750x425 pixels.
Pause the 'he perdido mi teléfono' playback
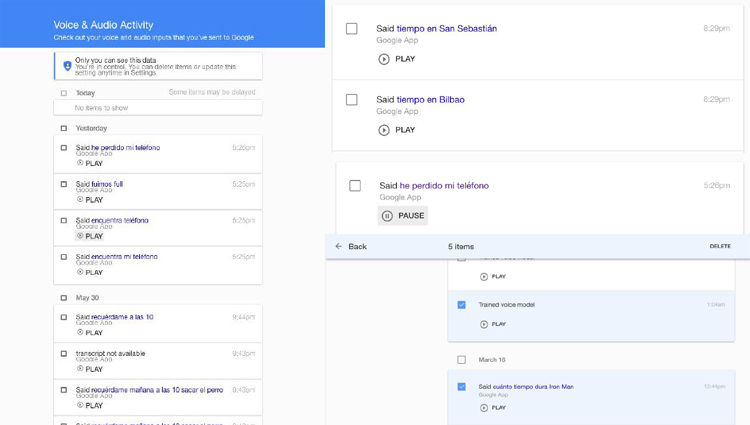tap(403, 216)
